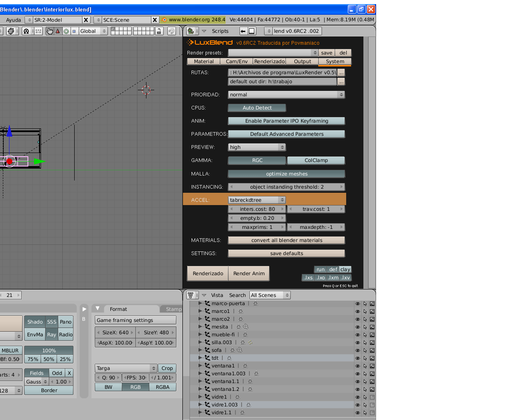Click browse button for LuxRender path

pyautogui.click(x=341, y=73)
